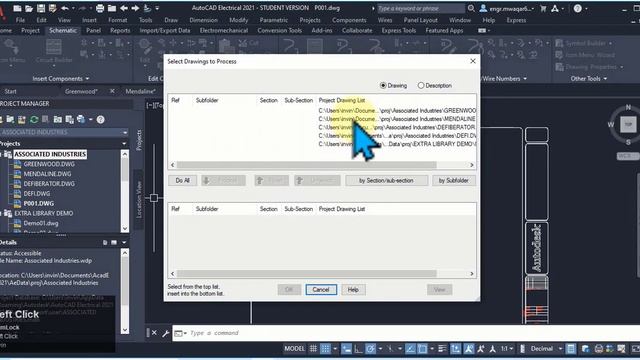The image size is (640, 360).
Task: Click the New drawing icon in quick access toolbar
Action: click(x=17, y=8)
